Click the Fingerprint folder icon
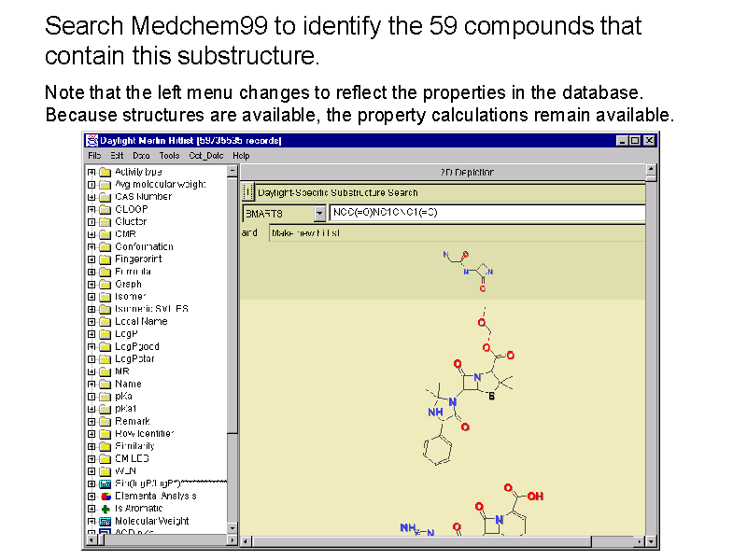This screenshot has width=747, height=560. (105, 259)
